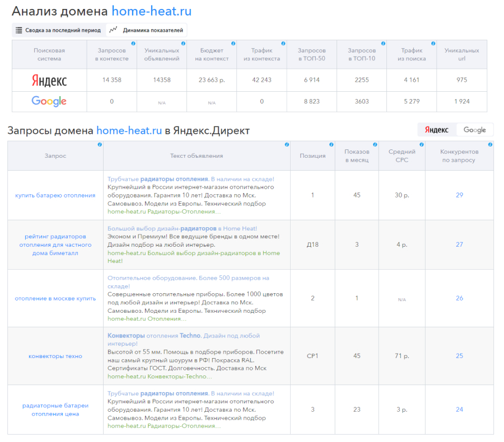
Task: Click info icon beside Запросов в ТОП-50 header
Action: coord(333,43)
